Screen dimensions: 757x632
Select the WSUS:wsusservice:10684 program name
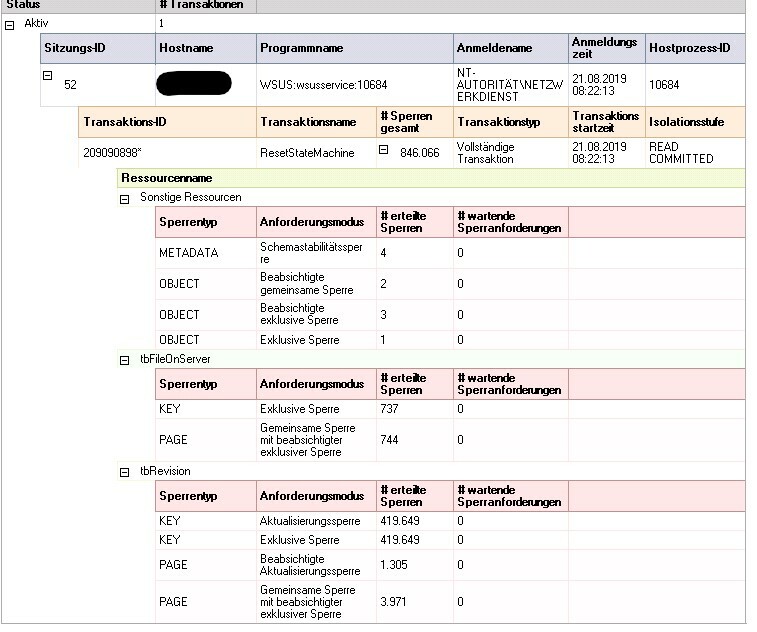[323, 85]
